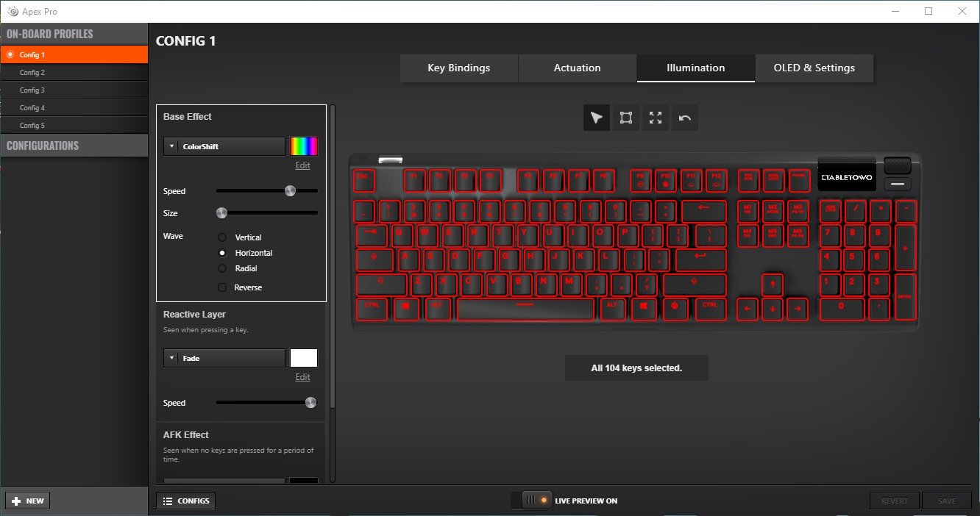Toggle the Live Preview switch
The image size is (980, 516).
tap(531, 501)
